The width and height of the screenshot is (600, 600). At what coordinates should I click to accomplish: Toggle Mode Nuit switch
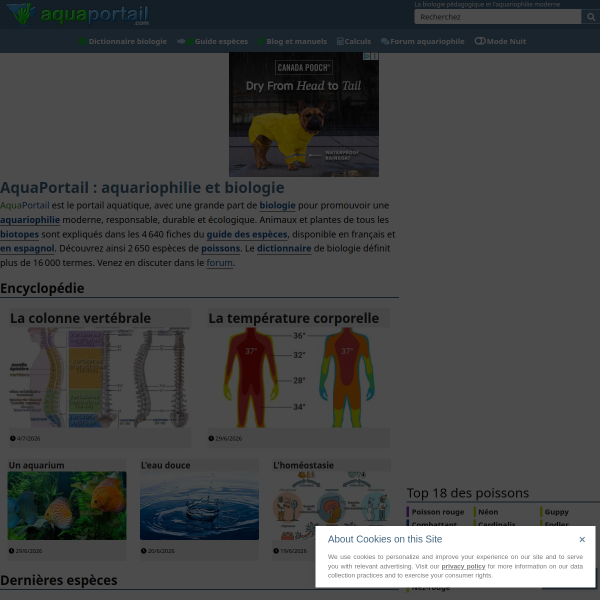501,41
